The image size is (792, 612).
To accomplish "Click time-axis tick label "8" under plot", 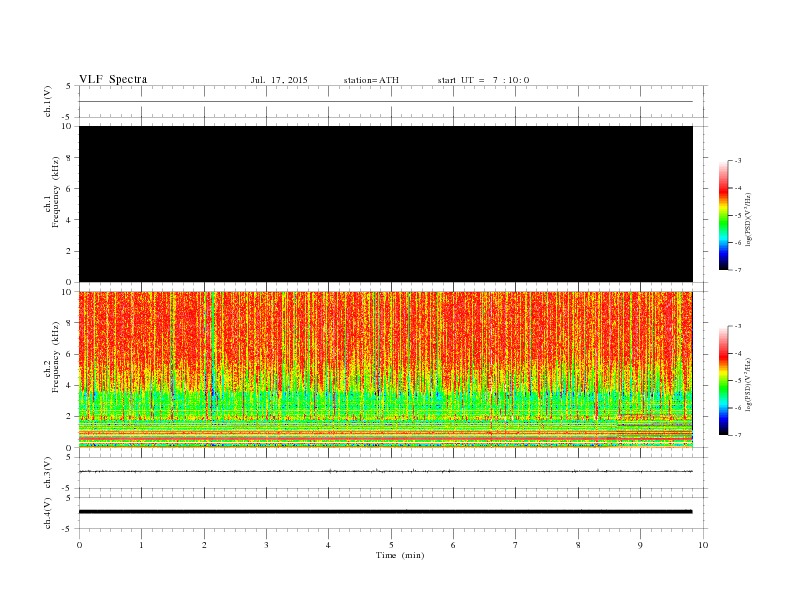I will (x=578, y=545).
